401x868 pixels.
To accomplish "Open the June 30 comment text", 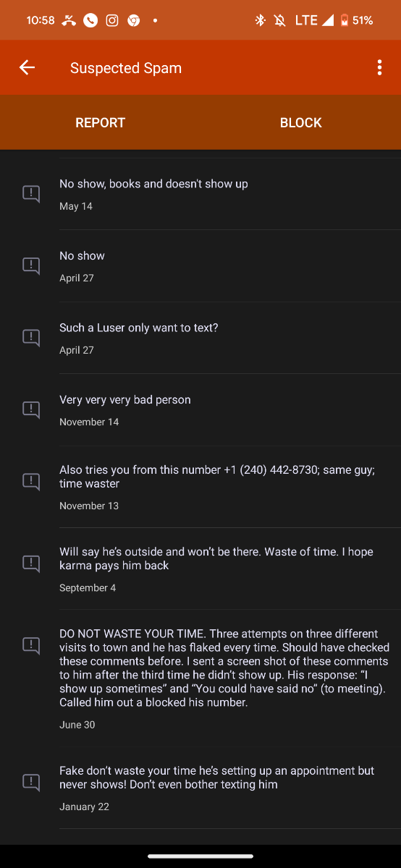I will pos(224,668).
